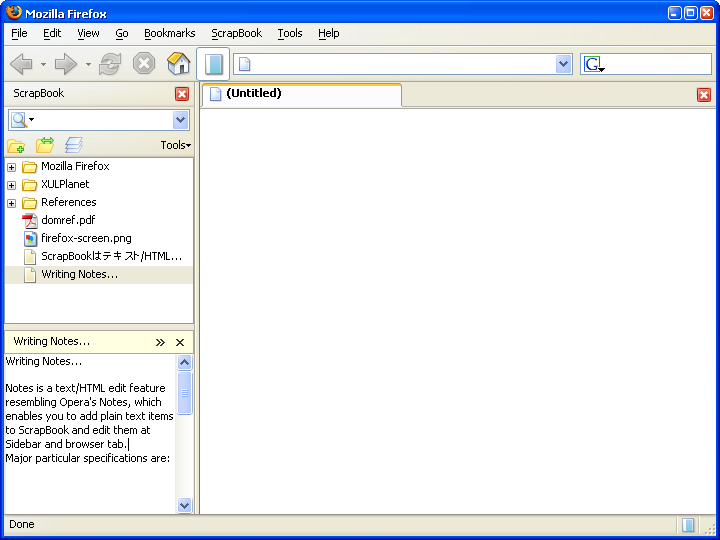Open the View menu
Screen dimensions: 720x540
pyautogui.click(x=88, y=33)
